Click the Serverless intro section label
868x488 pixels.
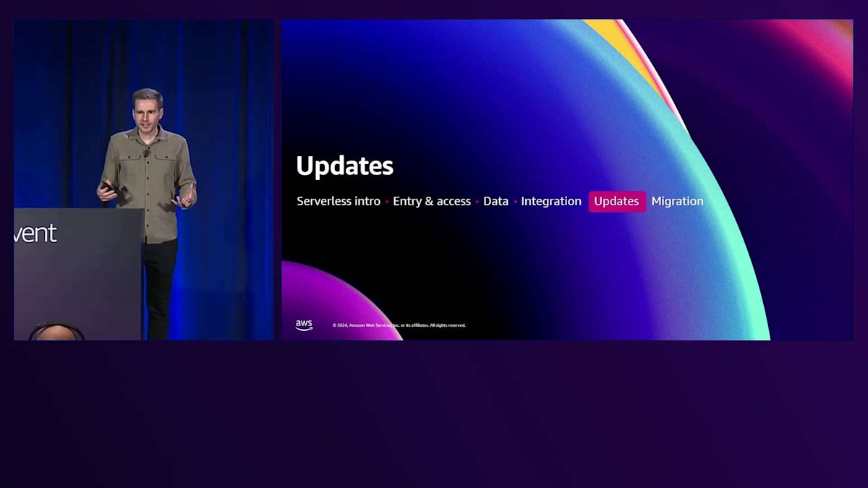coord(339,202)
